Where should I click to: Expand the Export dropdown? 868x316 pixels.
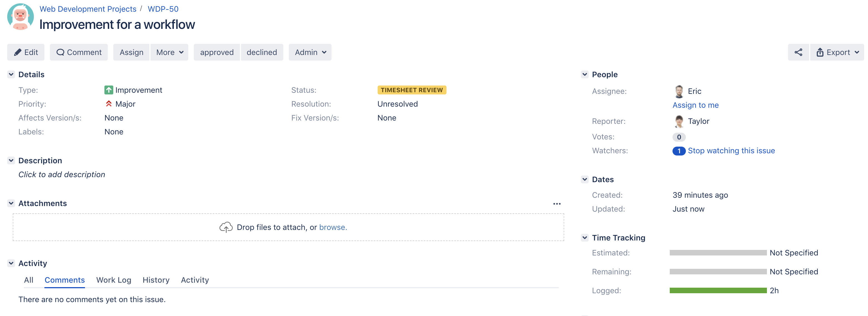[837, 52]
